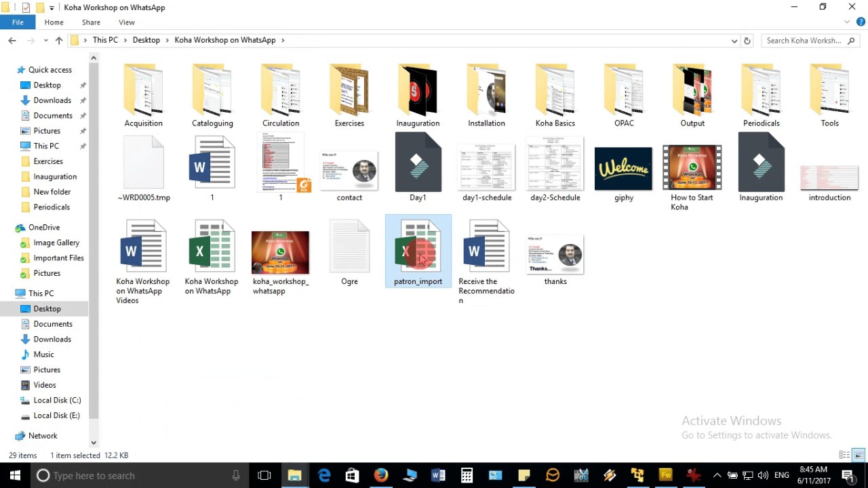Select the How to Start Koha video
This screenshot has width=868, height=488.
(x=692, y=178)
